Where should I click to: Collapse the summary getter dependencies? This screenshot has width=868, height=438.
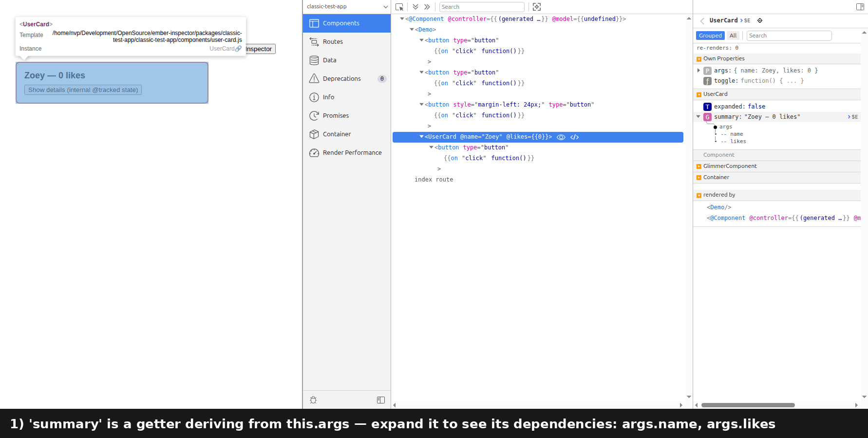pyautogui.click(x=698, y=117)
